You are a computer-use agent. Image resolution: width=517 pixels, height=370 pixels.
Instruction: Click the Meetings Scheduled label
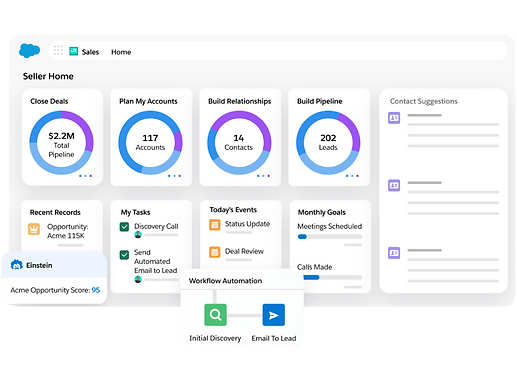click(x=329, y=226)
